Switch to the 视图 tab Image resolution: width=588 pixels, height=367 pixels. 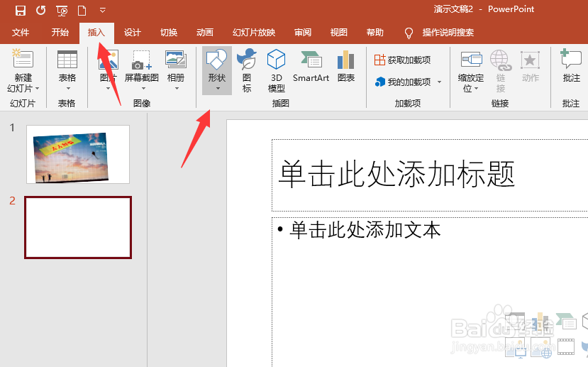point(338,33)
